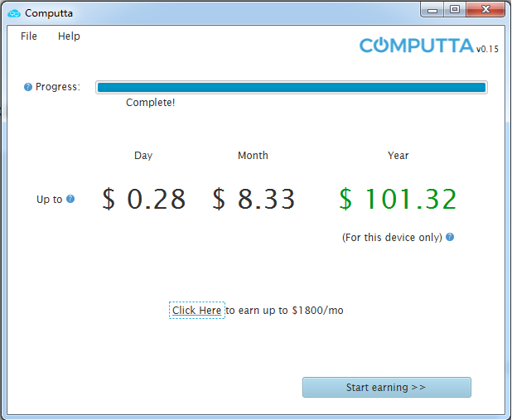Maximize the Computta window
The image size is (512, 420).
455,10
